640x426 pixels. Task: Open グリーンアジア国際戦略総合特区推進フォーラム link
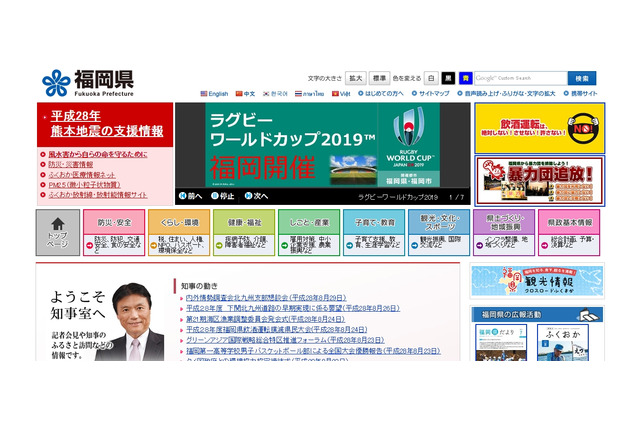point(285,340)
